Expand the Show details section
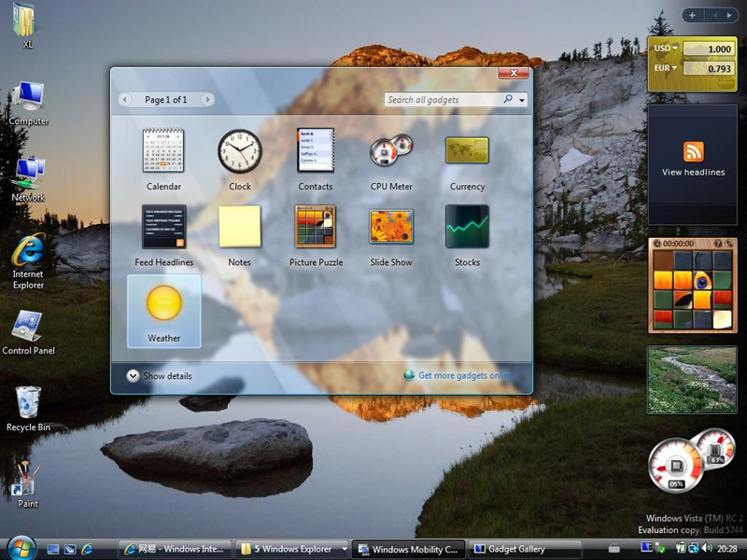This screenshot has height=560, width=747. pos(160,376)
